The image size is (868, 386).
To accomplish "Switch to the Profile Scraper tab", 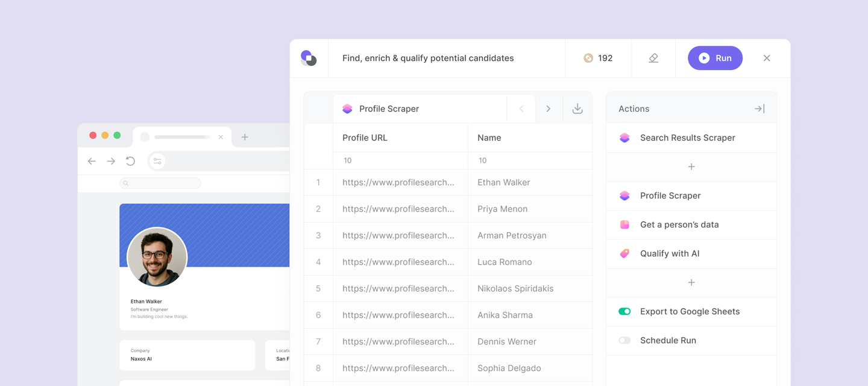I will pos(389,109).
